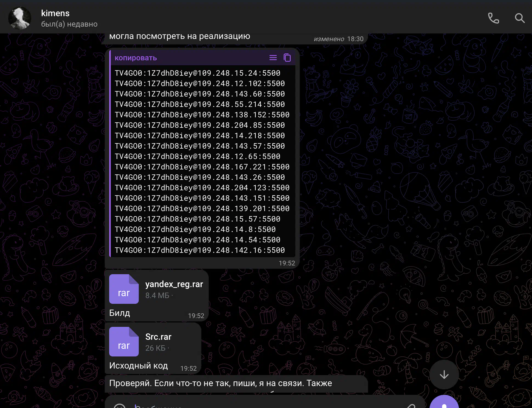Click the 'был(а) недавно' status text
532x408 pixels.
[69, 24]
